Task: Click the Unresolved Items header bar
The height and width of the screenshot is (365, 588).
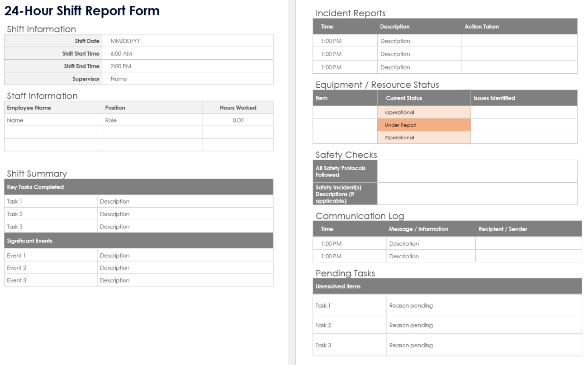Action: [x=447, y=286]
